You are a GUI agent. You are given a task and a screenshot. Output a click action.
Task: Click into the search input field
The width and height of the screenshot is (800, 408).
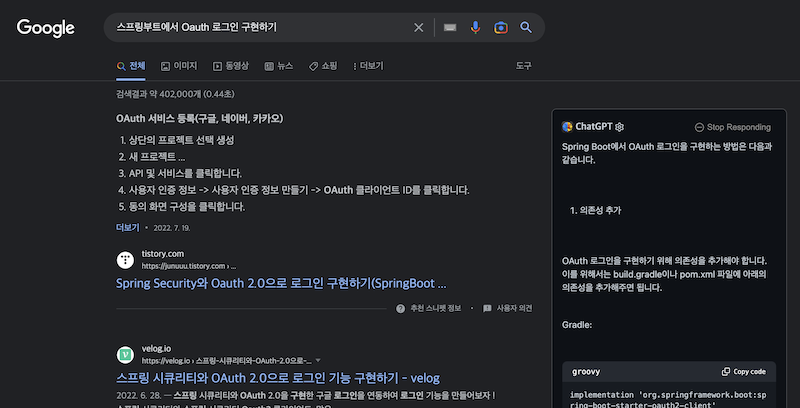[260, 28]
